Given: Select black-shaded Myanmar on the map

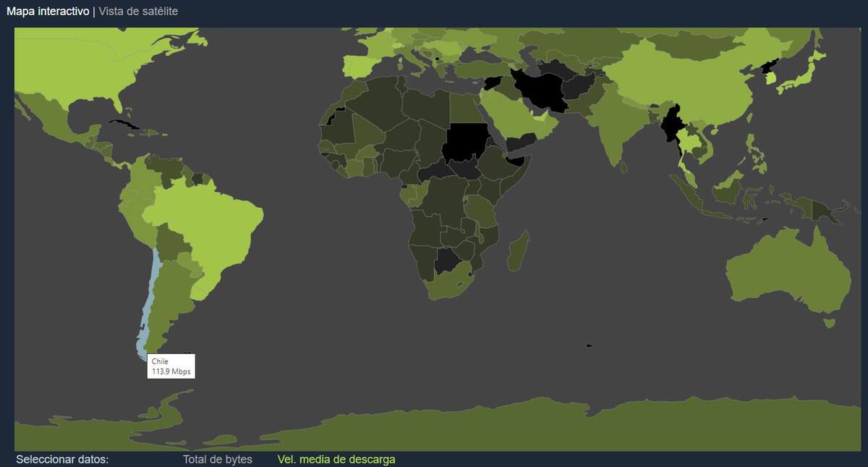Looking at the screenshot, I should (671, 123).
